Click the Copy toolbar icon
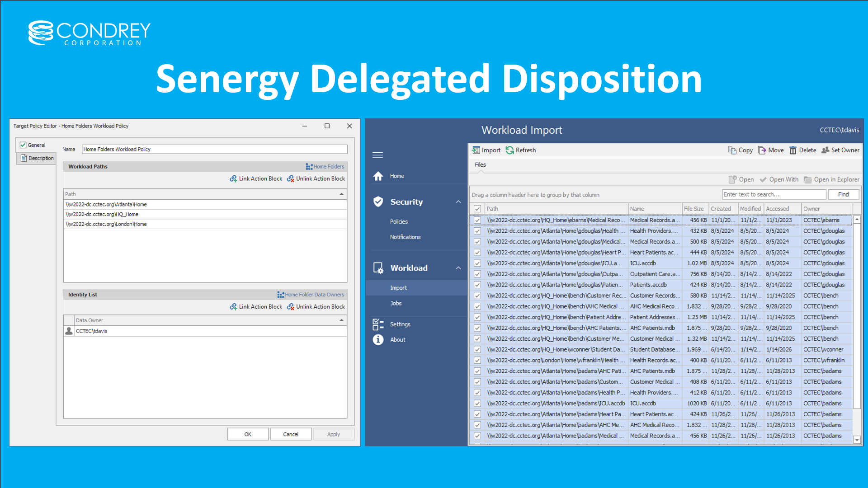Image resolution: width=868 pixels, height=488 pixels. click(732, 150)
